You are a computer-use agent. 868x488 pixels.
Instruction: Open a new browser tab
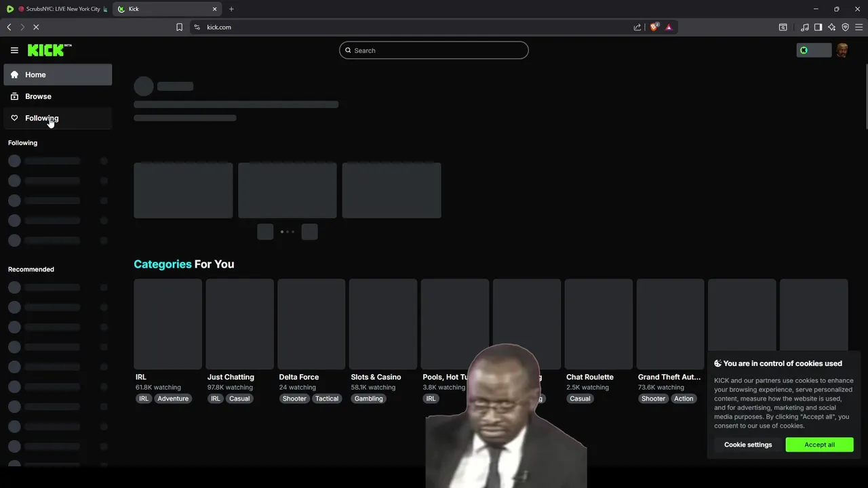click(231, 9)
